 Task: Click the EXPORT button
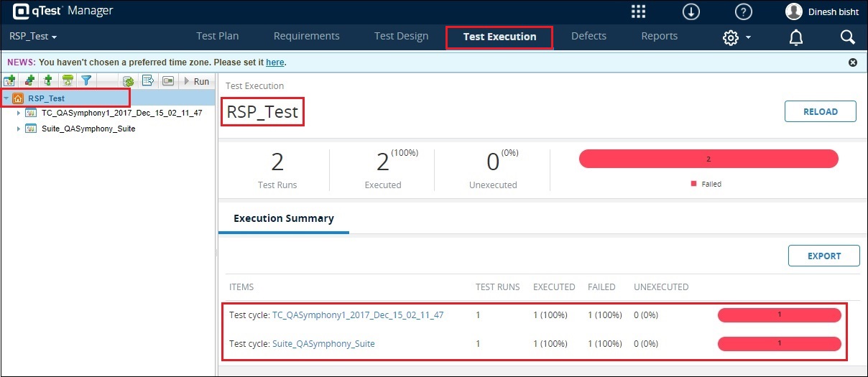click(x=823, y=256)
